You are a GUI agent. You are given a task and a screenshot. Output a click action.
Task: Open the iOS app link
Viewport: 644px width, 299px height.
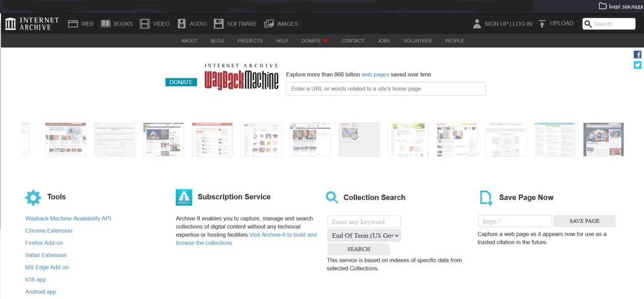coord(36,280)
